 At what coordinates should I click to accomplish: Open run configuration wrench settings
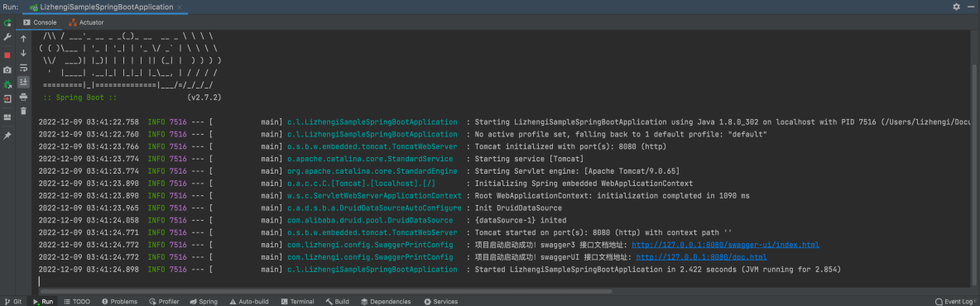pyautogui.click(x=7, y=37)
